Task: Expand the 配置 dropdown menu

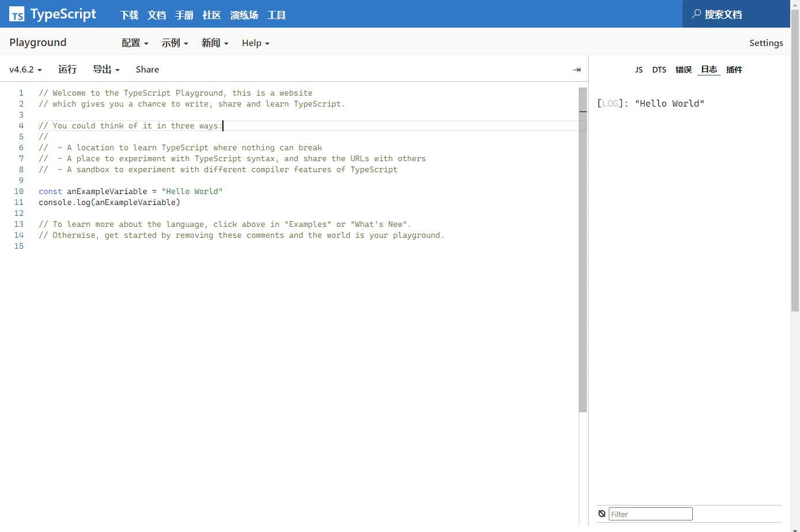Action: (135, 43)
